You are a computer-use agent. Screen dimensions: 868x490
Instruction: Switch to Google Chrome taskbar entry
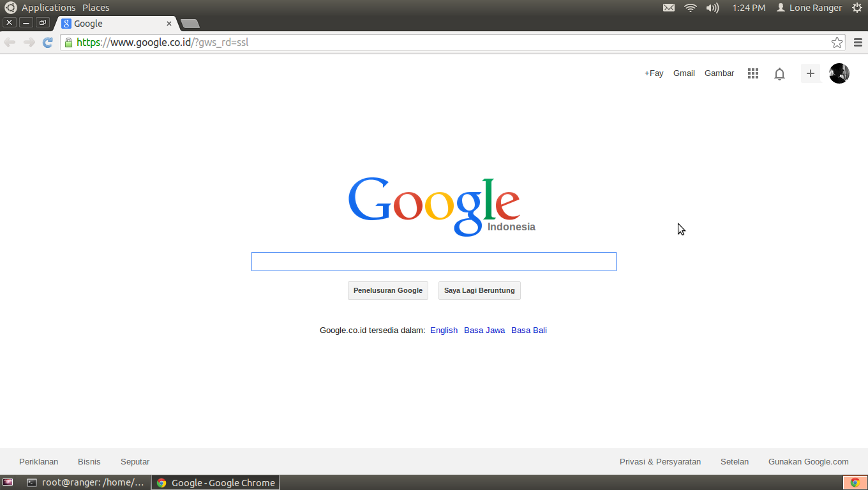(216, 482)
